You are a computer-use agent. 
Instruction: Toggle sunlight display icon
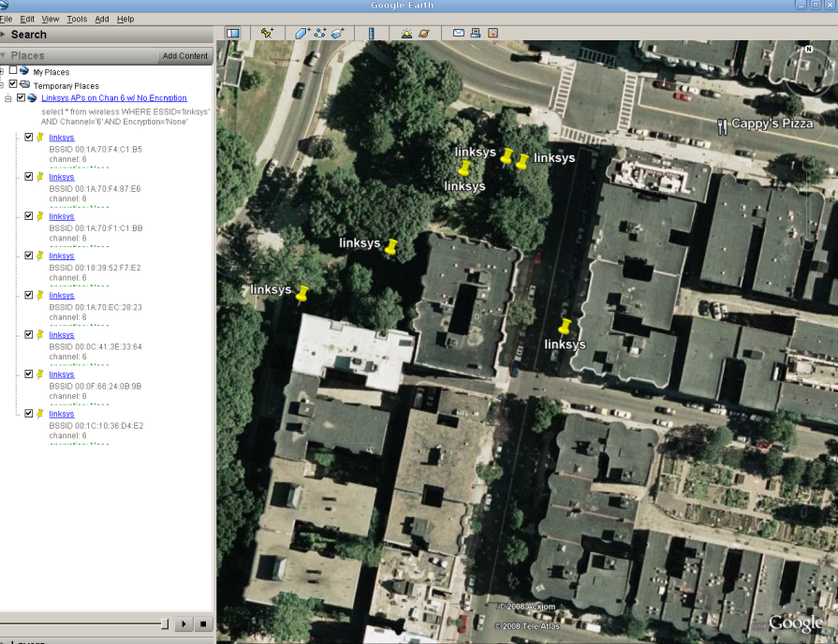[x=406, y=33]
